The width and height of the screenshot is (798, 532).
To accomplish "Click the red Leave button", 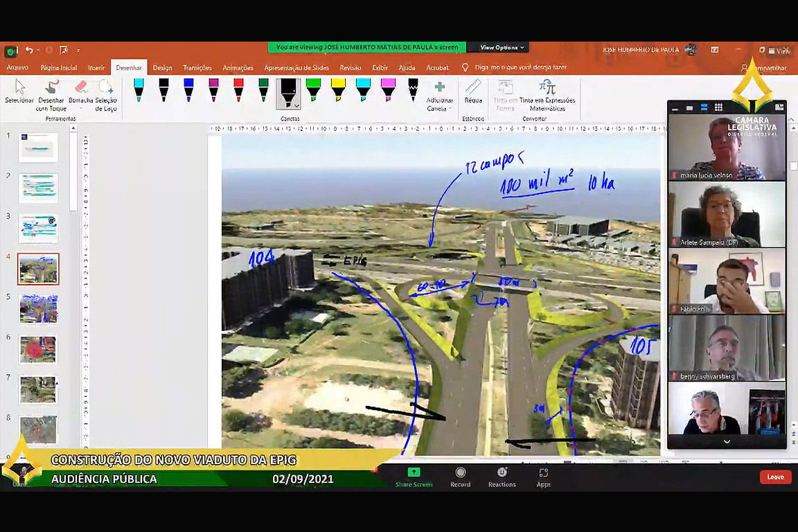I will tap(775, 477).
